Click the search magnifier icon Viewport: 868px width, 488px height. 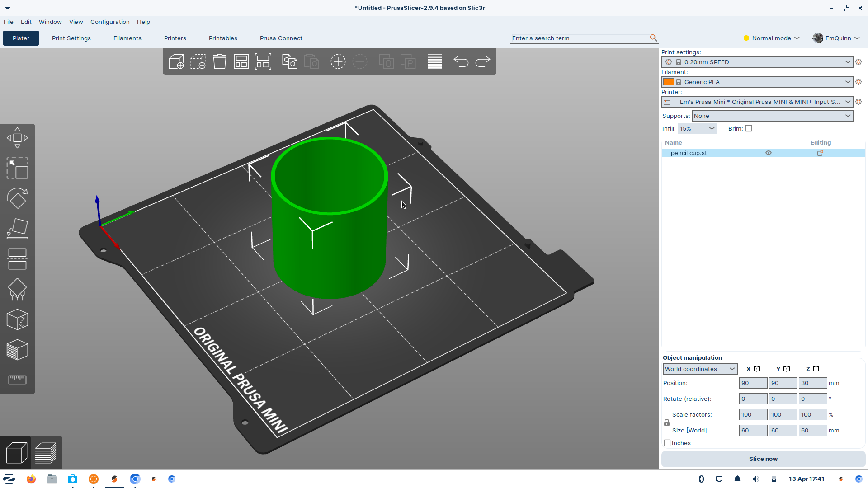[653, 38]
